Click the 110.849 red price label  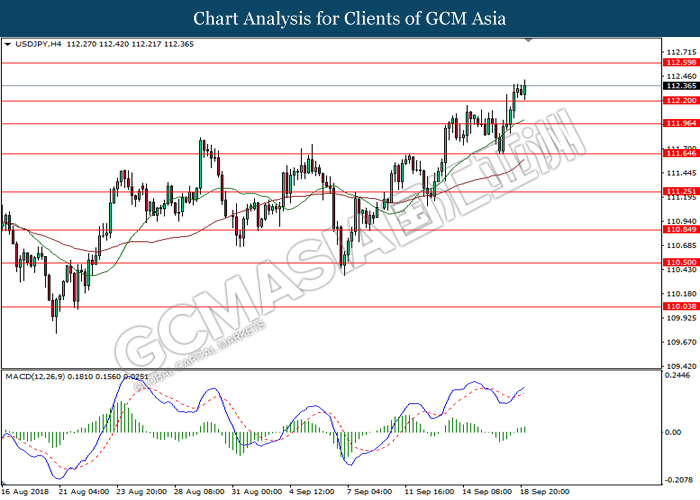pos(681,229)
